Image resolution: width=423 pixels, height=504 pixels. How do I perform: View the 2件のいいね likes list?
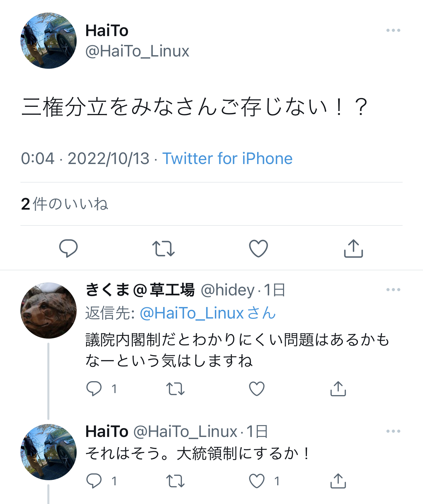pos(65,204)
